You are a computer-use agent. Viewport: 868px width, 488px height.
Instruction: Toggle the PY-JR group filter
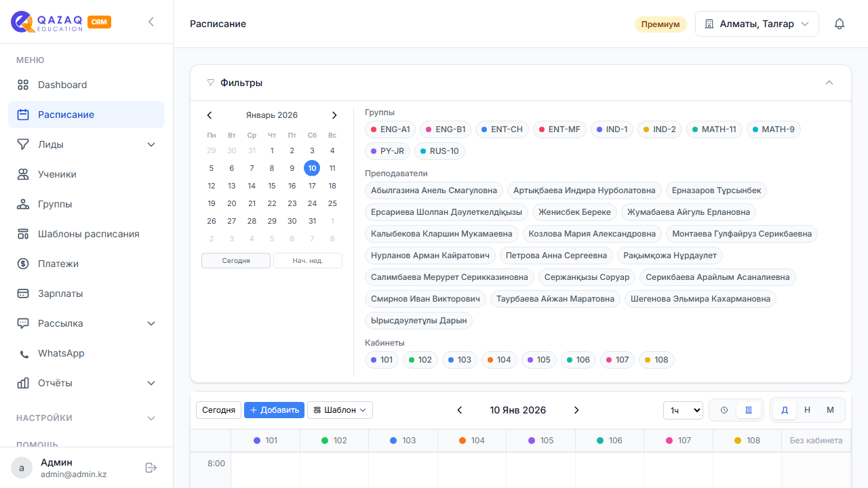388,151
